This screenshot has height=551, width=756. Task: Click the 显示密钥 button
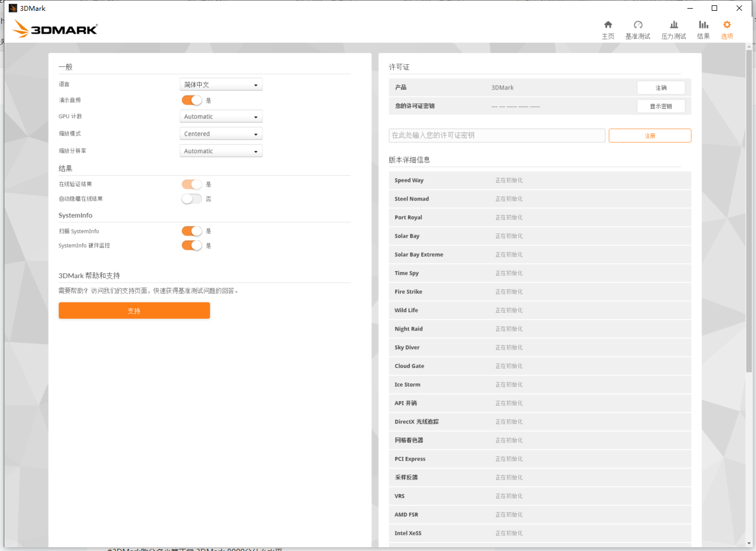[661, 106]
